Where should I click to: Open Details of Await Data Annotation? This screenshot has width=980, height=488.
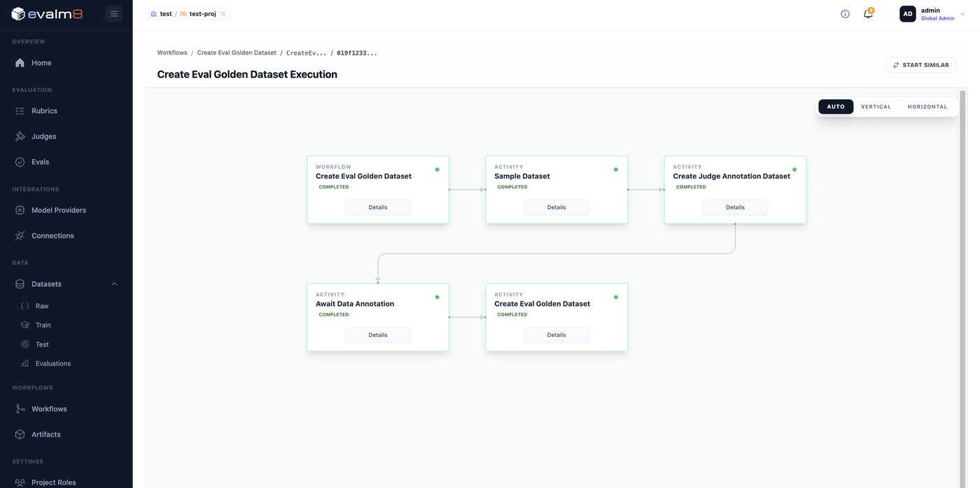(378, 335)
